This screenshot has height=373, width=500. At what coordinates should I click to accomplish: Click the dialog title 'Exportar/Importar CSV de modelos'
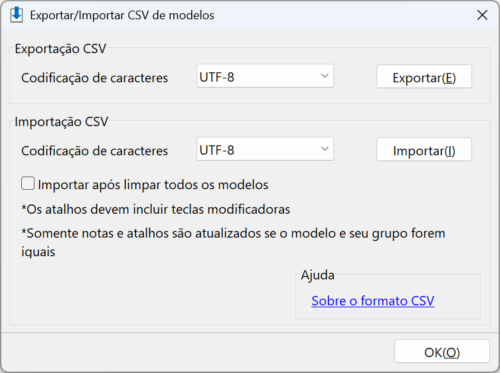122,15
